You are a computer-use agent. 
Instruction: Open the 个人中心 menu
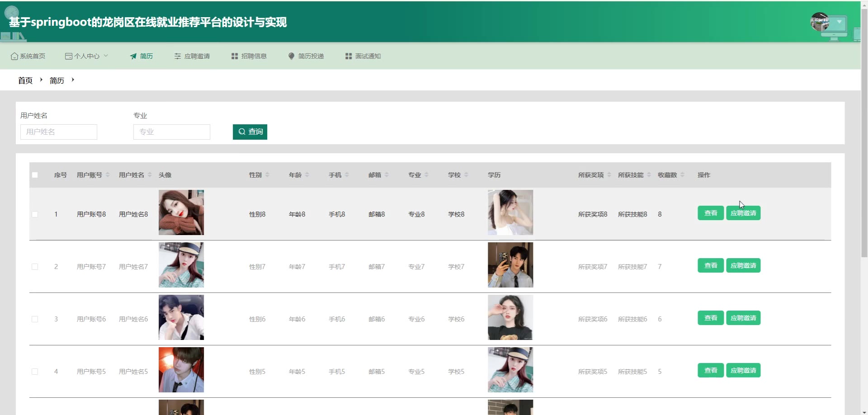coord(87,56)
